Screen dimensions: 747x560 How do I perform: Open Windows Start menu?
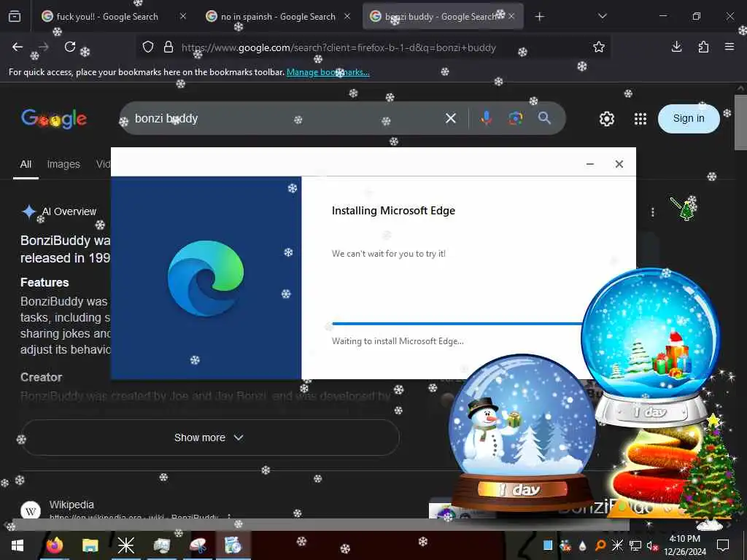pos(18,545)
